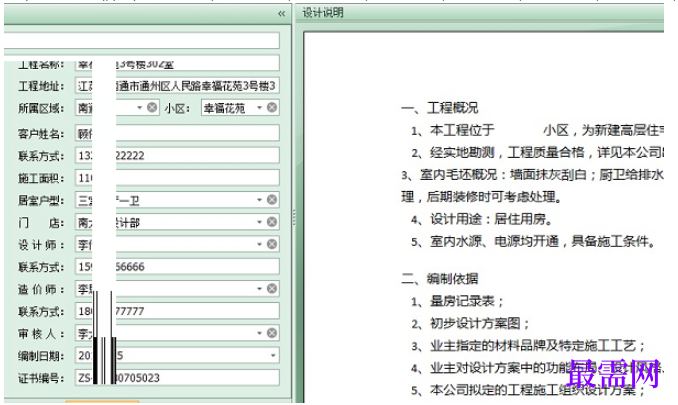Expand the 审核人 dropdown
The image size is (678, 405).
[259, 333]
